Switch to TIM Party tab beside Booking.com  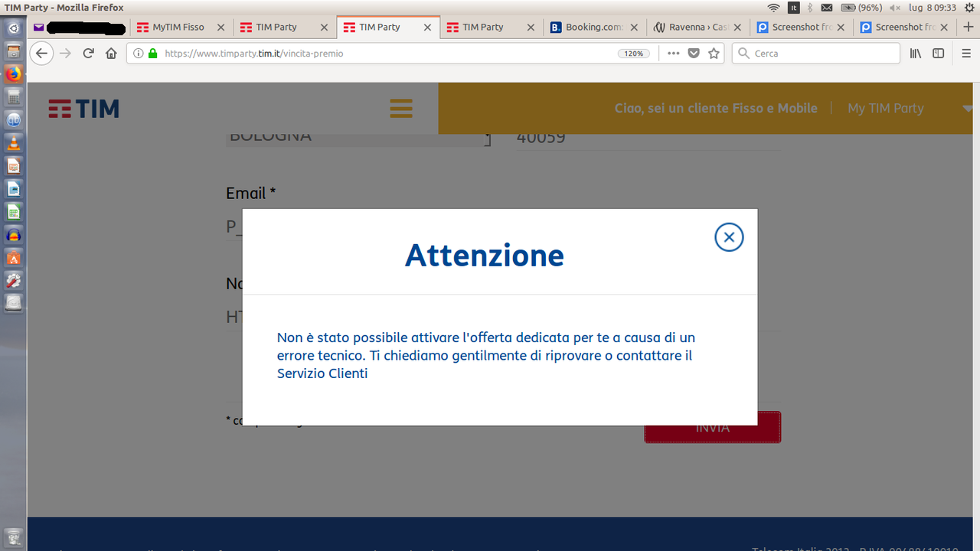(492, 27)
